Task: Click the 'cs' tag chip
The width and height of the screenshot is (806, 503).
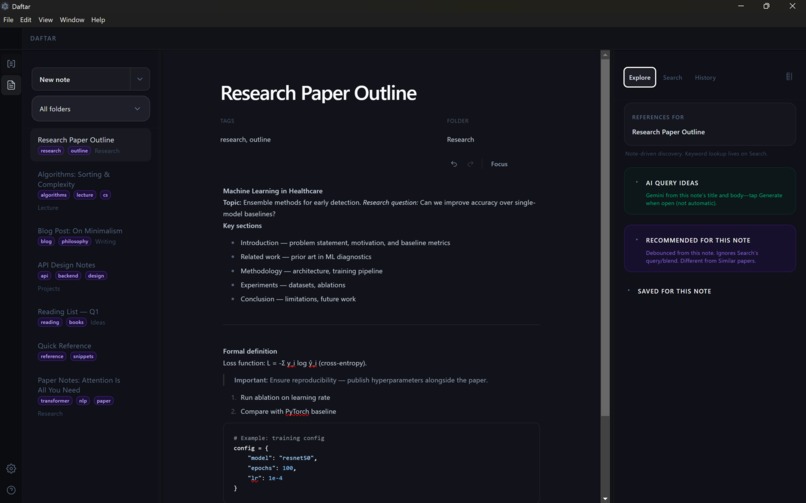Action: 105,195
